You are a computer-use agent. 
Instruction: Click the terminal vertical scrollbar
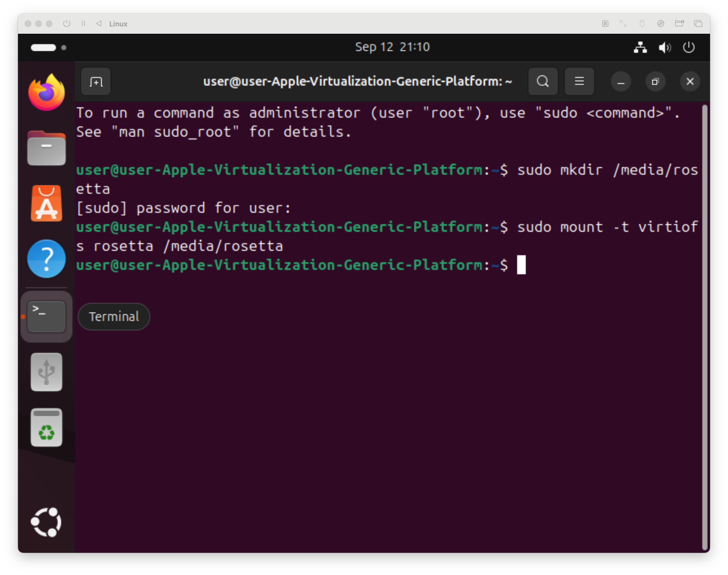tap(705, 327)
